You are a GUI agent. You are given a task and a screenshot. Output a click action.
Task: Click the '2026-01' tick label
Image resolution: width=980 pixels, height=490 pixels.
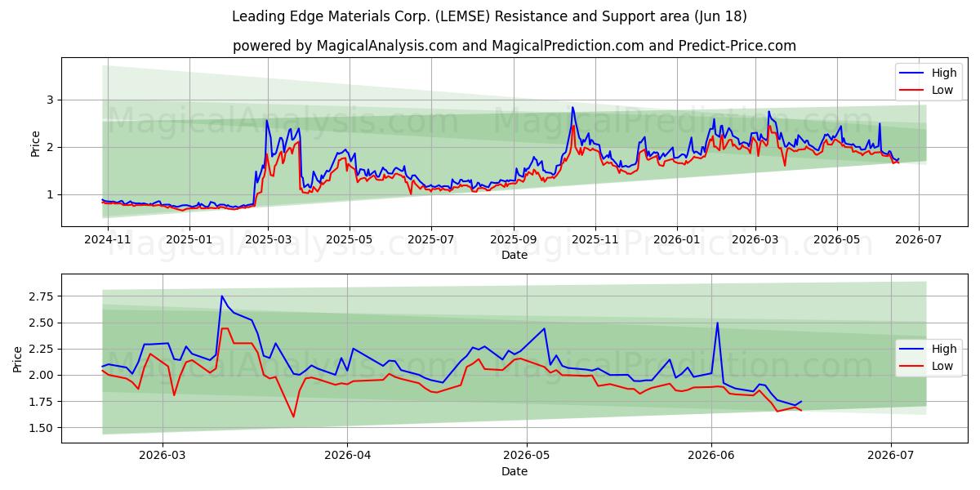pyautogui.click(x=676, y=239)
